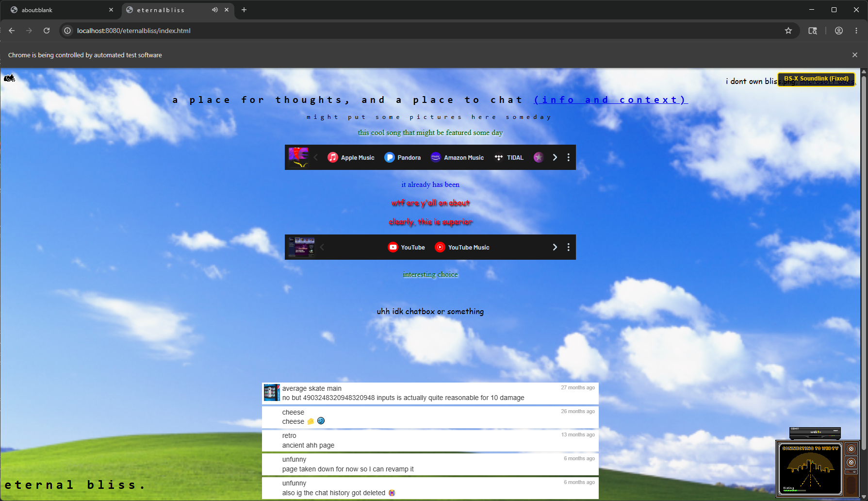
Task: View site information for localhost
Action: pos(67,31)
